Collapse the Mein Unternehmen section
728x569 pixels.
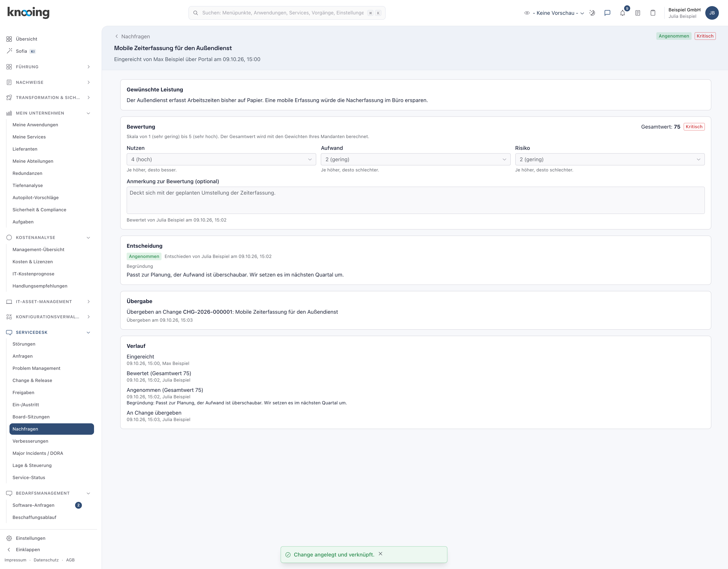[48, 113]
